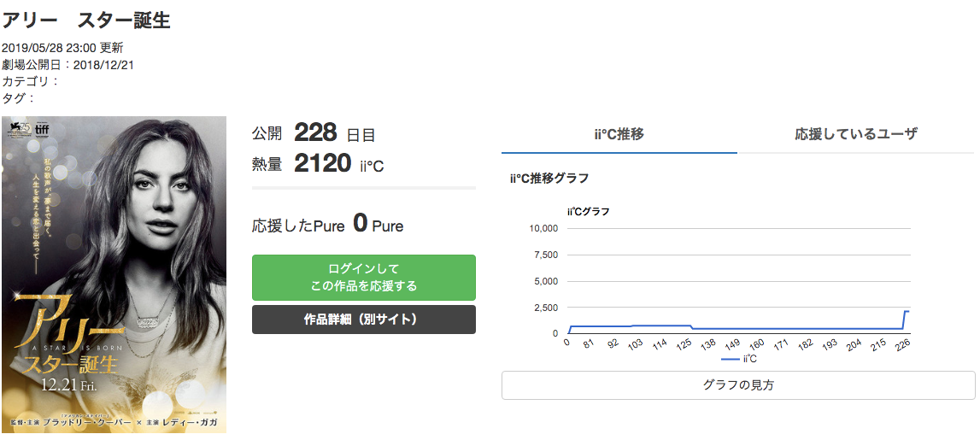Click the 劇場公開日 release date text
This screenshot has height=440, width=980.
[68, 64]
